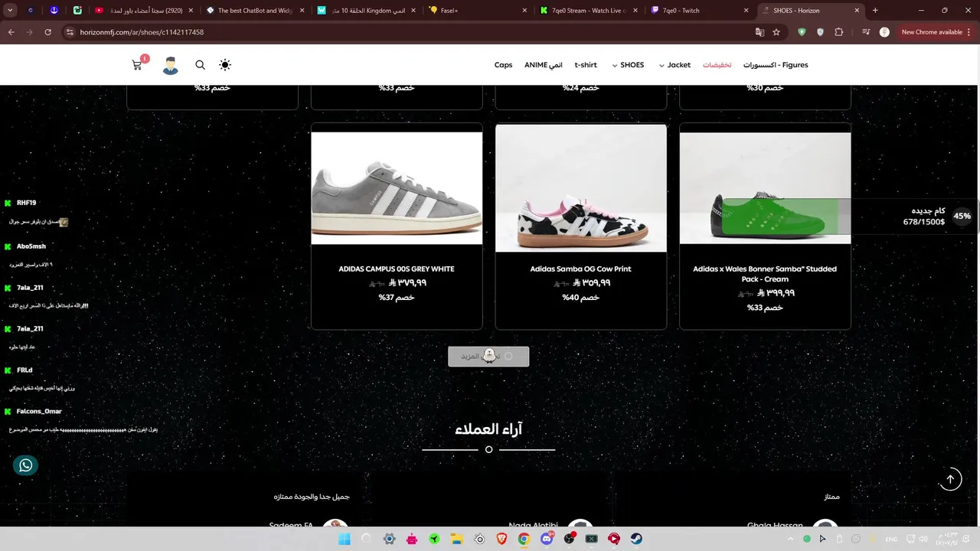Click the browser back arrow
This screenshot has height=551, width=980.
(x=11, y=32)
